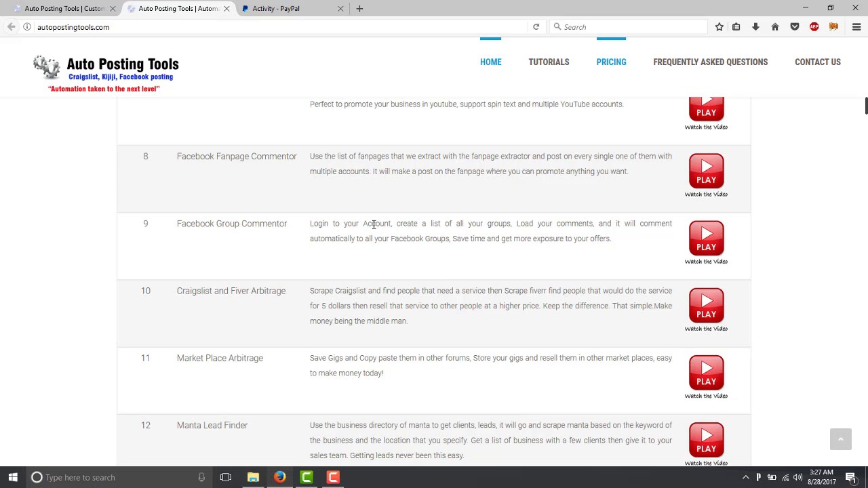868x488 pixels.
Task: Open the taskbar clock showing 3:27 AM
Action: [x=821, y=477]
